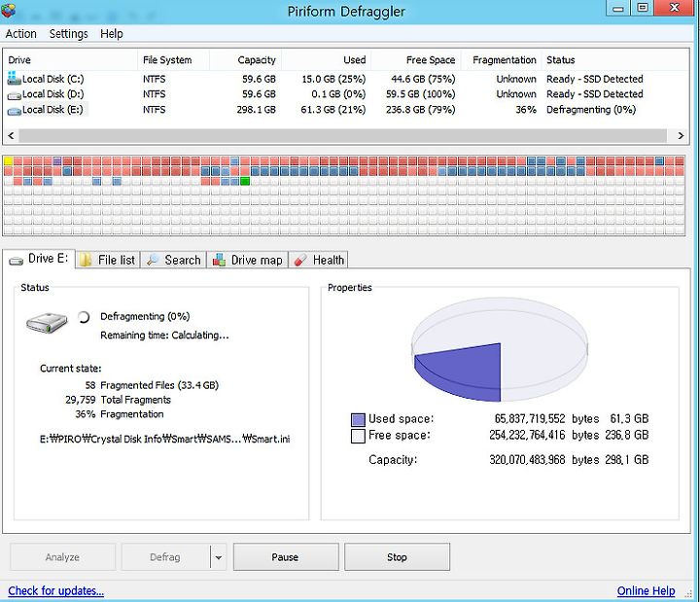Screen dimensions: 700x602
Task: Sort by the Drive column header
Action: (70, 60)
